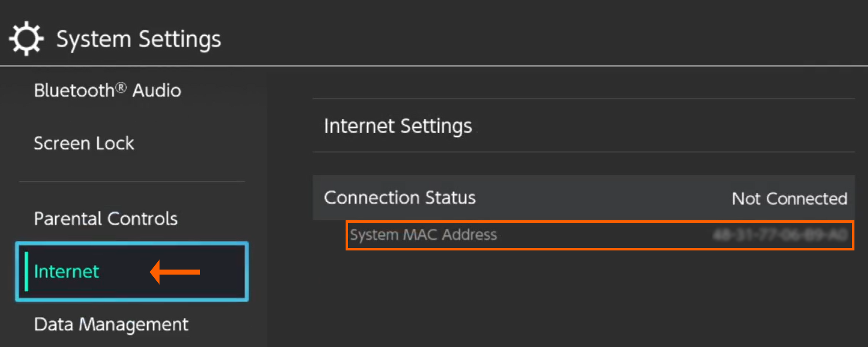The height and width of the screenshot is (347, 868).
Task: Open Internet Settings
Action: coord(398,126)
